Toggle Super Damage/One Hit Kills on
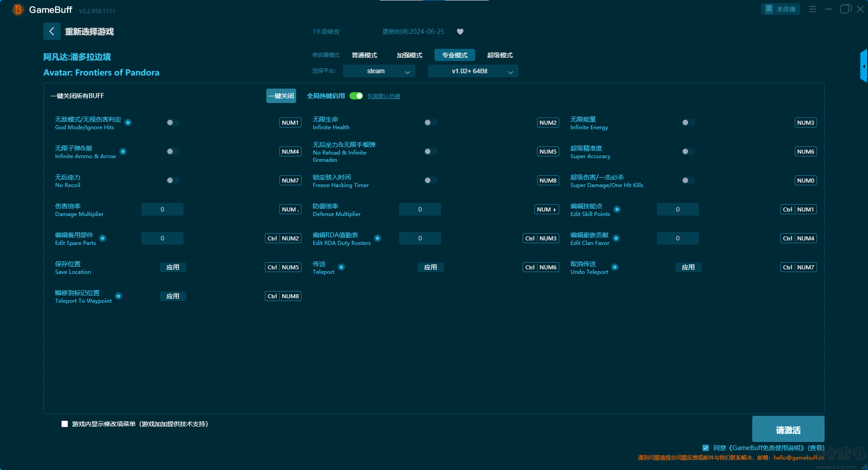868x470 pixels. point(688,180)
